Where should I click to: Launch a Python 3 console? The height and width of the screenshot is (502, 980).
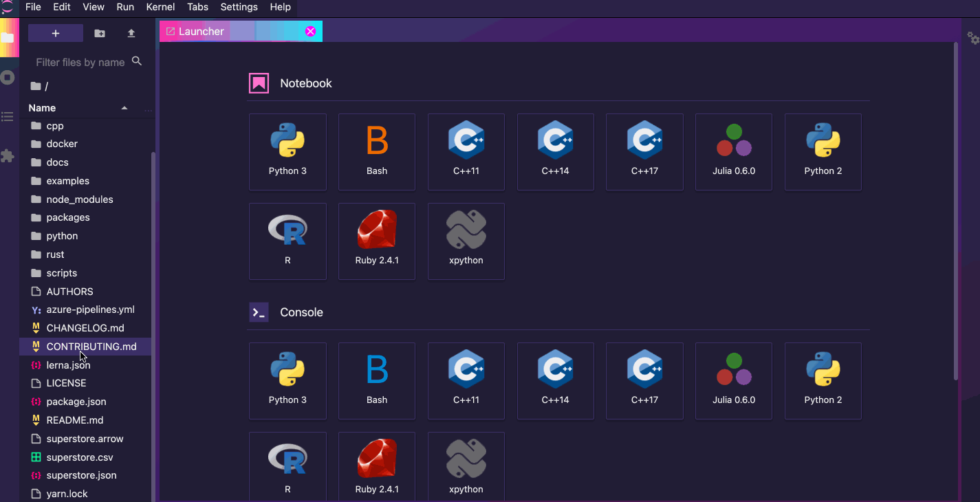tap(287, 381)
